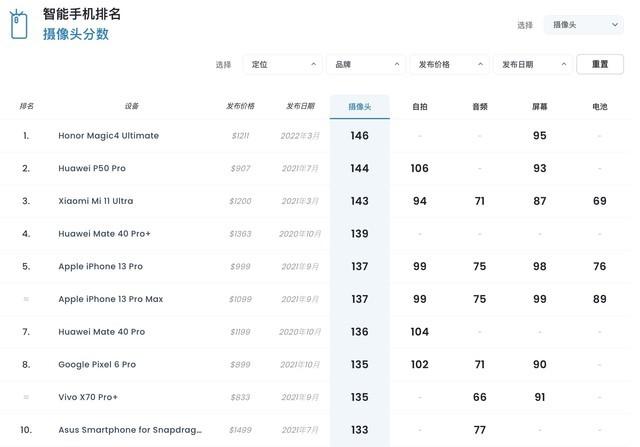Click price $1499 for Asus Smartphone
640x447 pixels.
pyautogui.click(x=240, y=430)
